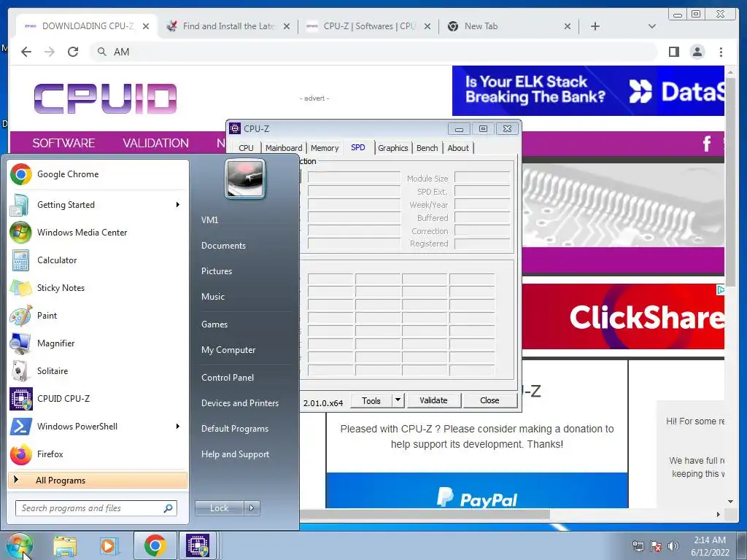
Task: Click the Lock button in Start menu
Action: point(219,508)
